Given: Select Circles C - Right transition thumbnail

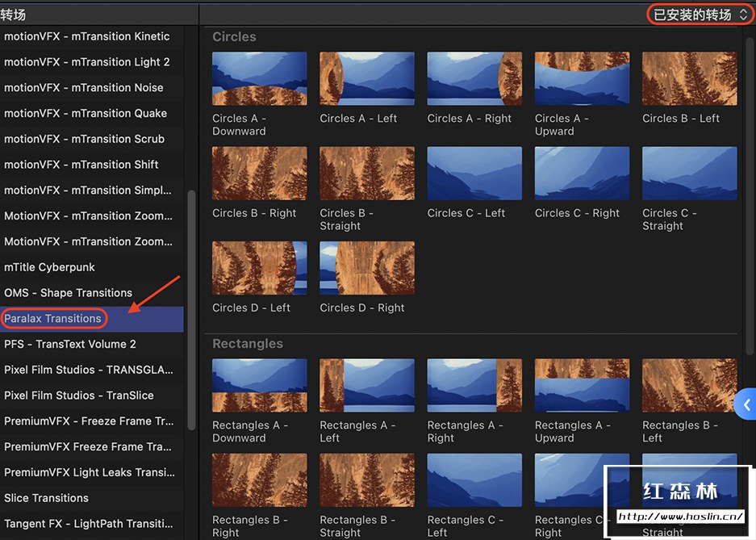Looking at the screenshot, I should point(582,173).
